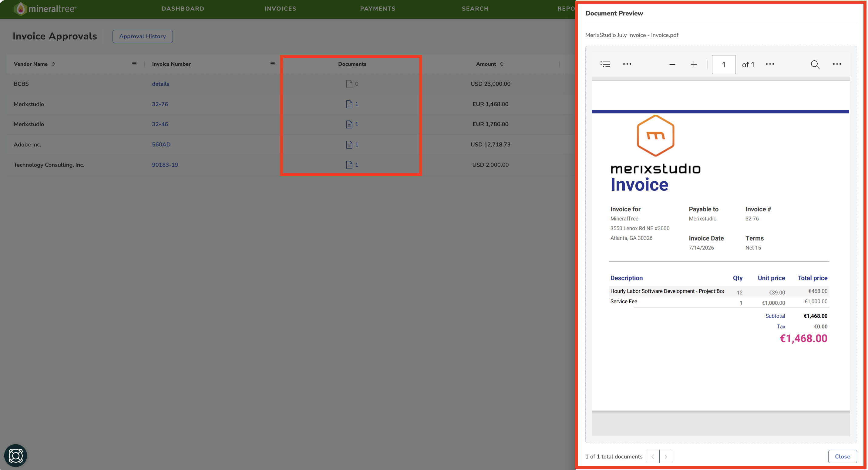Open document icon for invoice 32-46
Image resolution: width=868 pixels, height=470 pixels.
tap(349, 124)
